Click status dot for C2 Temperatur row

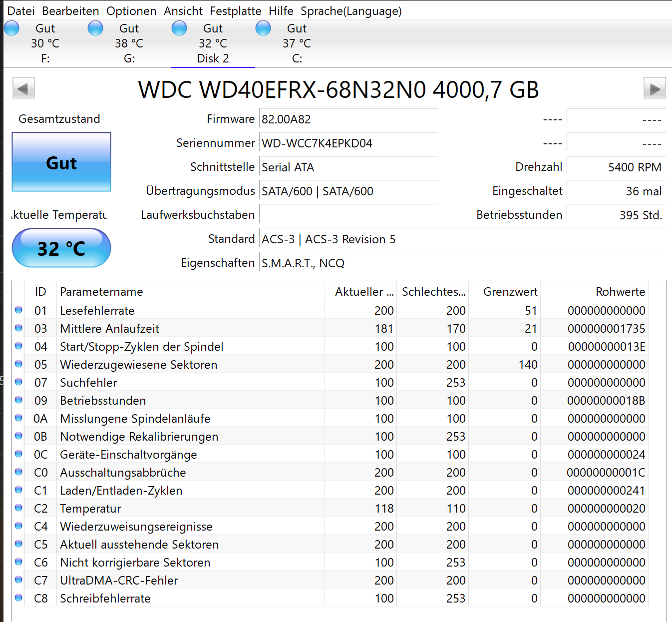tap(18, 508)
